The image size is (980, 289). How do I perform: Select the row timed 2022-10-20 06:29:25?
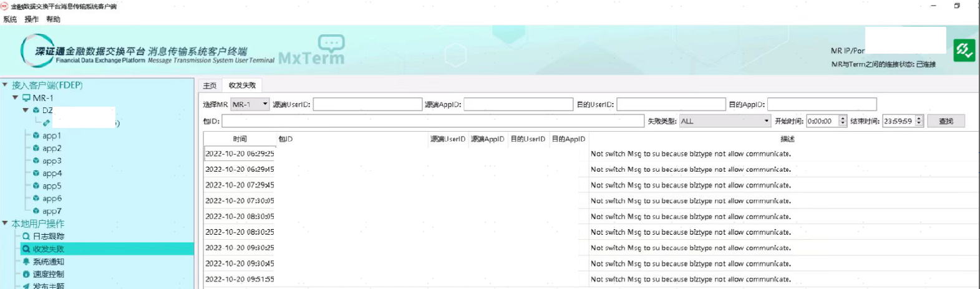[x=591, y=154]
